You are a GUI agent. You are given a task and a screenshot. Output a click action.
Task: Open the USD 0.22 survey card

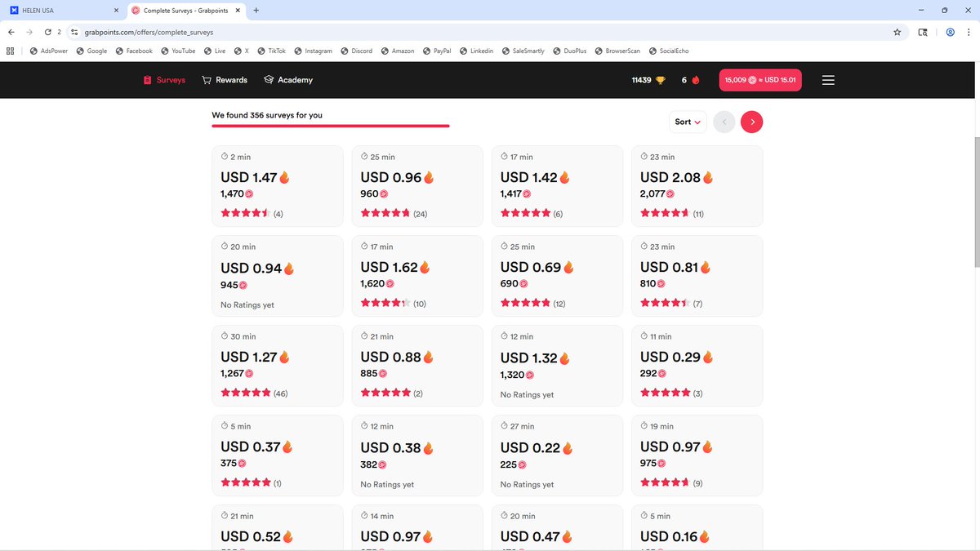pyautogui.click(x=557, y=455)
